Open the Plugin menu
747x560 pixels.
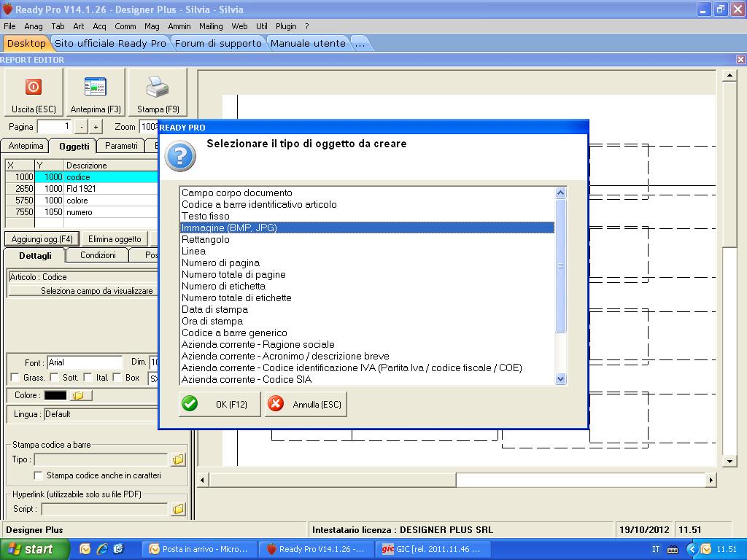286,26
